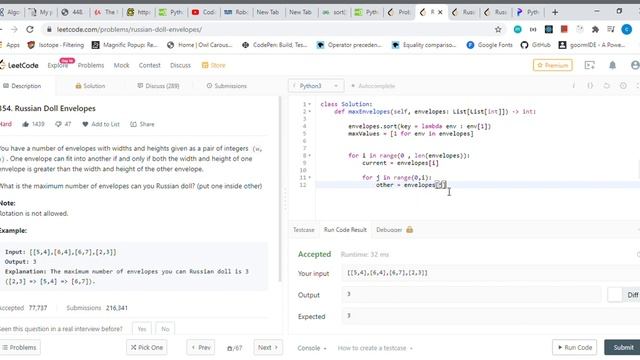The width and height of the screenshot is (640, 360).
Task: Click the Accepted result status text
Action: click(x=314, y=254)
